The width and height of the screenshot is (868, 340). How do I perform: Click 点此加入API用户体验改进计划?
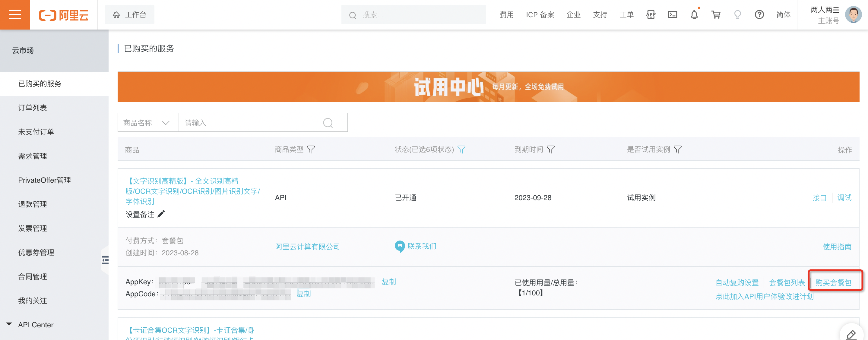pyautogui.click(x=765, y=297)
